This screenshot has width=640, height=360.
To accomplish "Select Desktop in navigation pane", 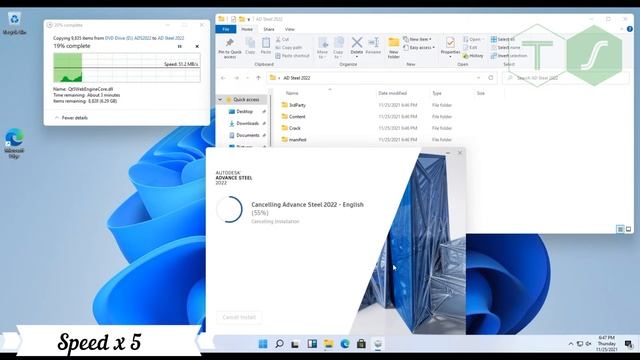I will click(x=244, y=111).
